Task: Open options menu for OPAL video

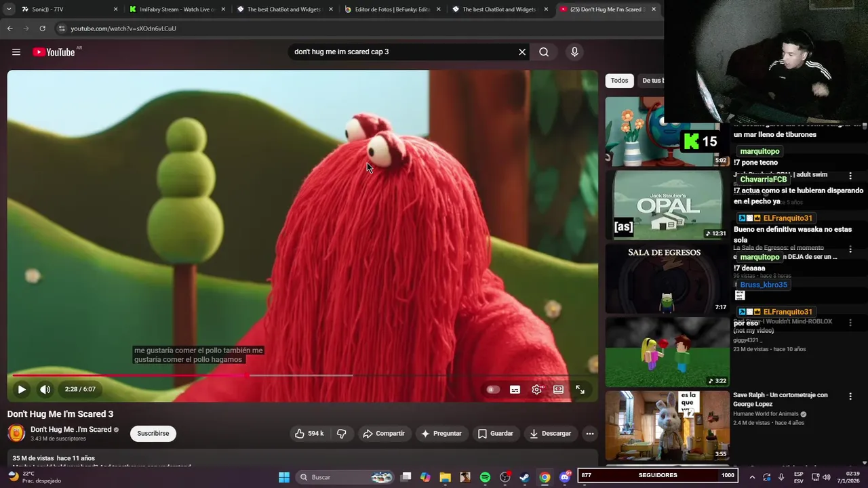Action: point(850,176)
